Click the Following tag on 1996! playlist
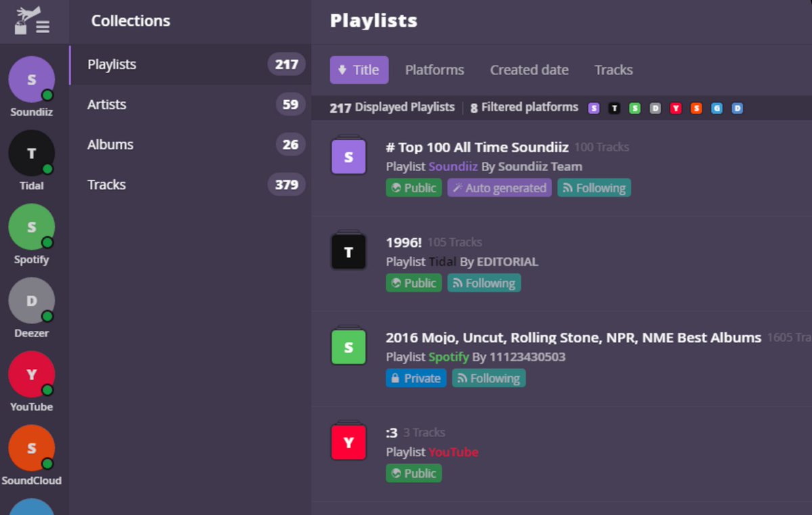Viewport: 812px width, 515px height. click(484, 283)
